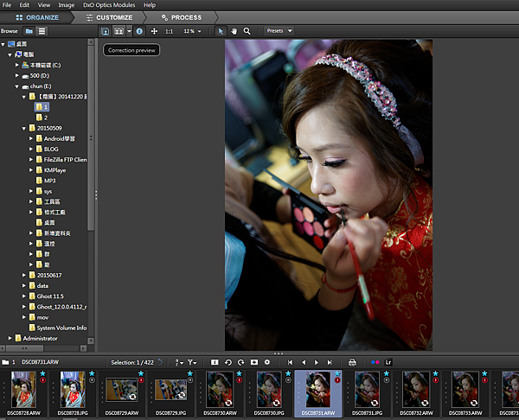This screenshot has height=420, width=519.
Task: Switch to the CUSTOMIZE tab
Action: click(x=109, y=17)
